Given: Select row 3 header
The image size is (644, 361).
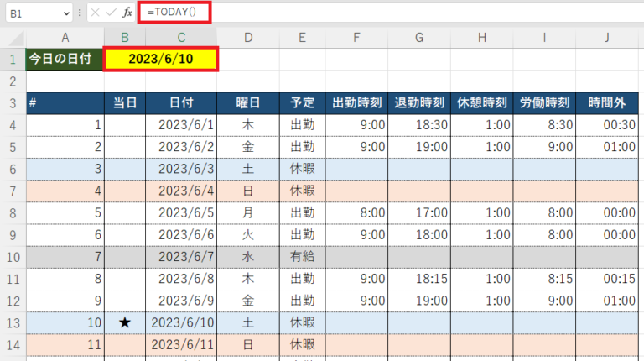Looking at the screenshot, I should pyautogui.click(x=13, y=103).
